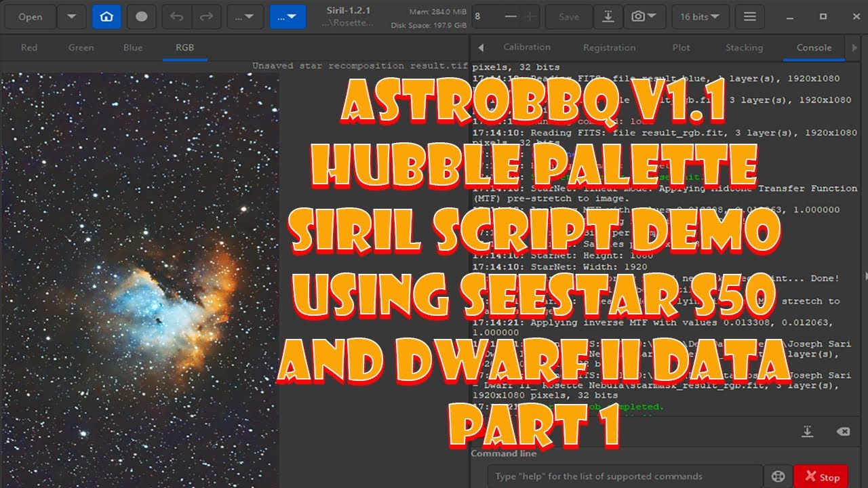Click the Save As download icon

pyautogui.click(x=608, y=17)
